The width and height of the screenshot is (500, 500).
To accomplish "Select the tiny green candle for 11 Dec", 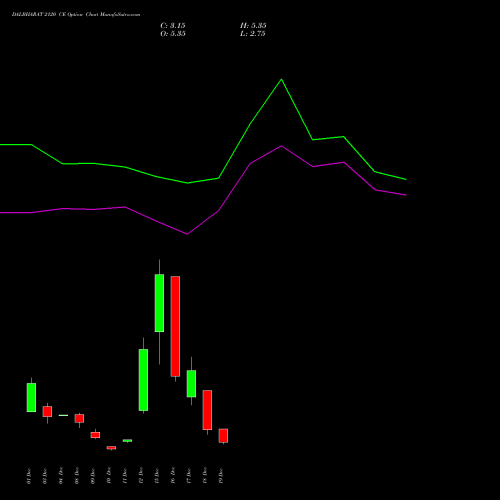I will click(x=127, y=441).
